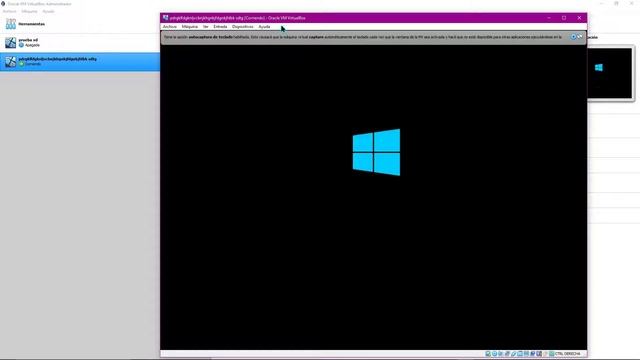Click the auto-capture keyboard notification text
This screenshot has width=640, height=360.
363,37
